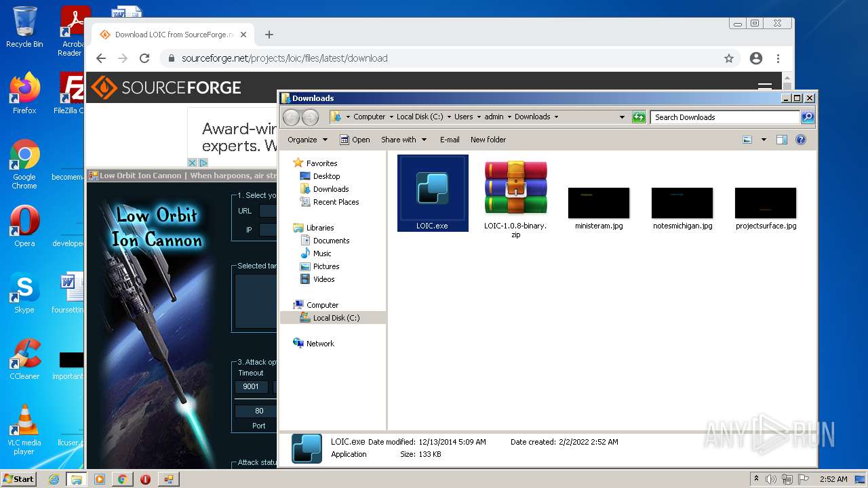Go back in the Chrome browser
The image size is (868, 488).
[101, 58]
